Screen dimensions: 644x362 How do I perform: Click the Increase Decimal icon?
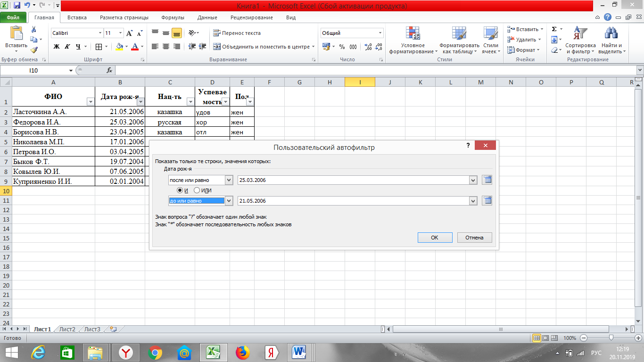[368, 47]
